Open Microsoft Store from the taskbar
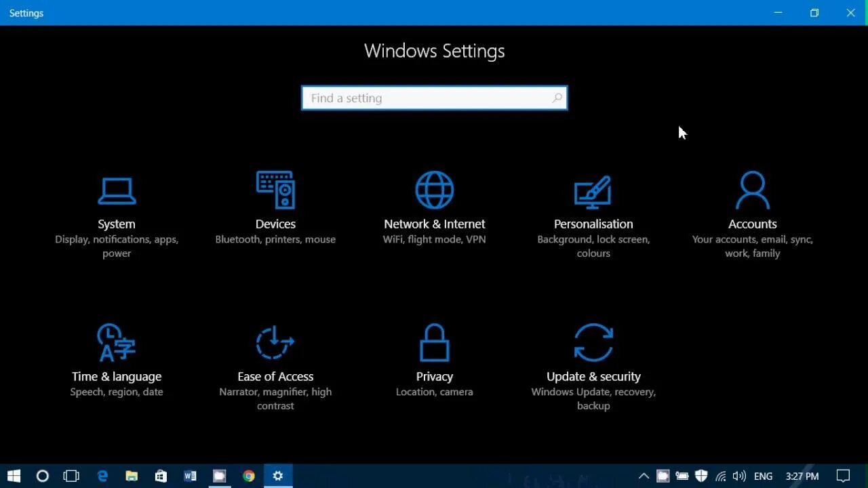Screen dimensions: 868x488 [x=161, y=476]
